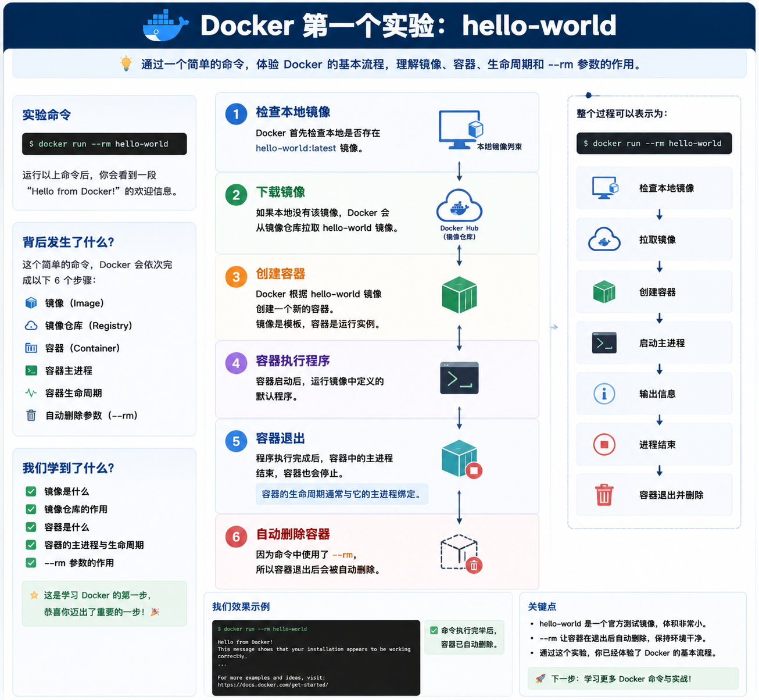The image size is (759, 700).
Task: Click the dashed cube icon in step 自动删除容器
Action: coord(461,553)
